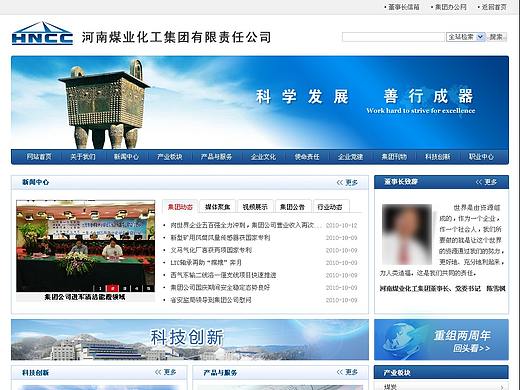This screenshot has width=520, height=390.
Task: Open the 全站检索 search scope dropdown
Action: [x=465, y=37]
